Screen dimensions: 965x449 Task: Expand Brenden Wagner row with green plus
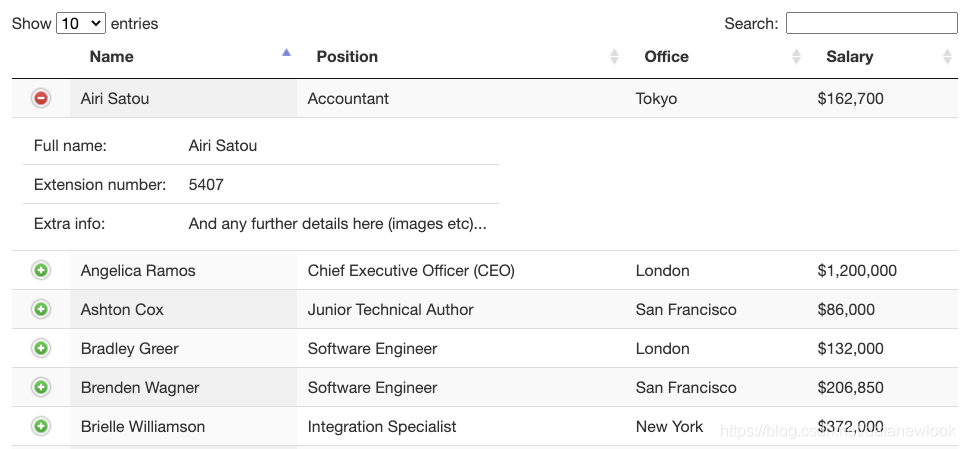[41, 387]
